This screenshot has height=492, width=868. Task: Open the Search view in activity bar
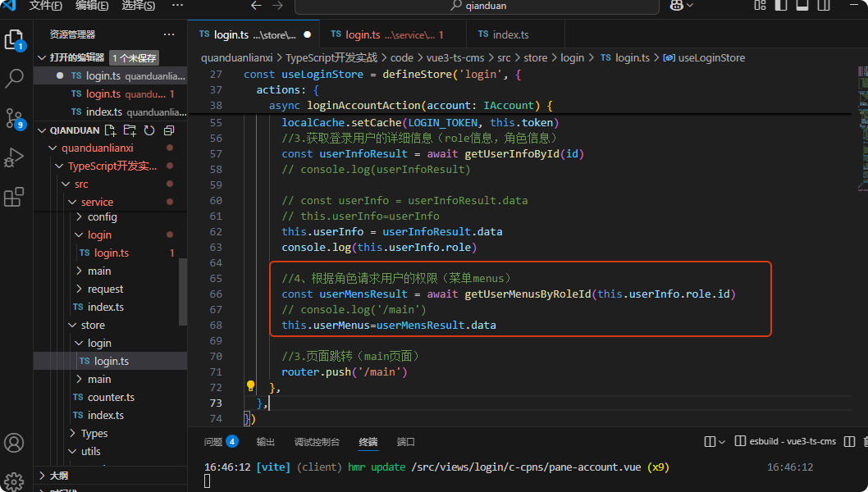tap(14, 79)
